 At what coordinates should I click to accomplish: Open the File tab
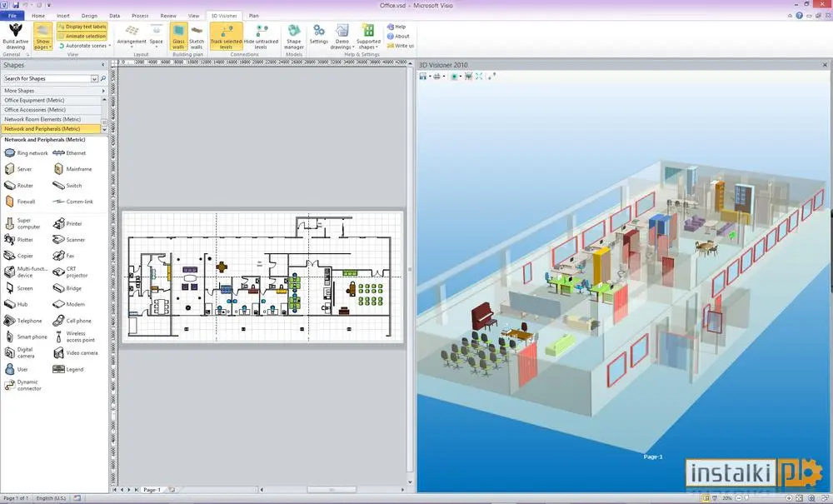point(12,16)
